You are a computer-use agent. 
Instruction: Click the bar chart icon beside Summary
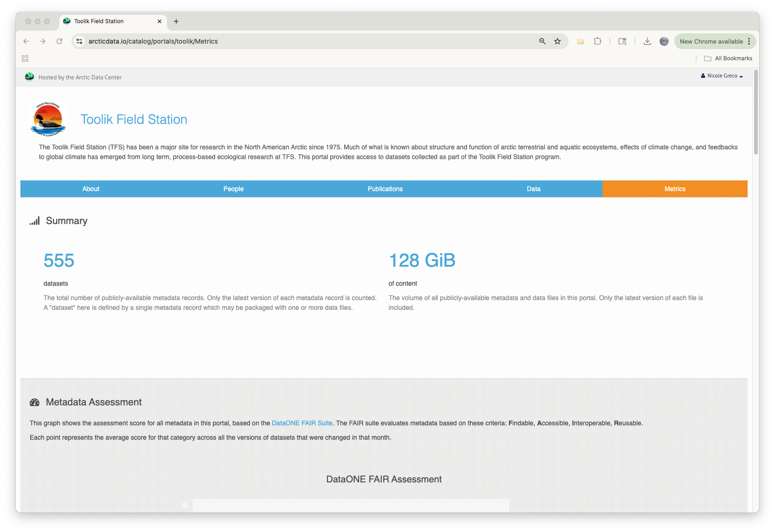pyautogui.click(x=34, y=221)
